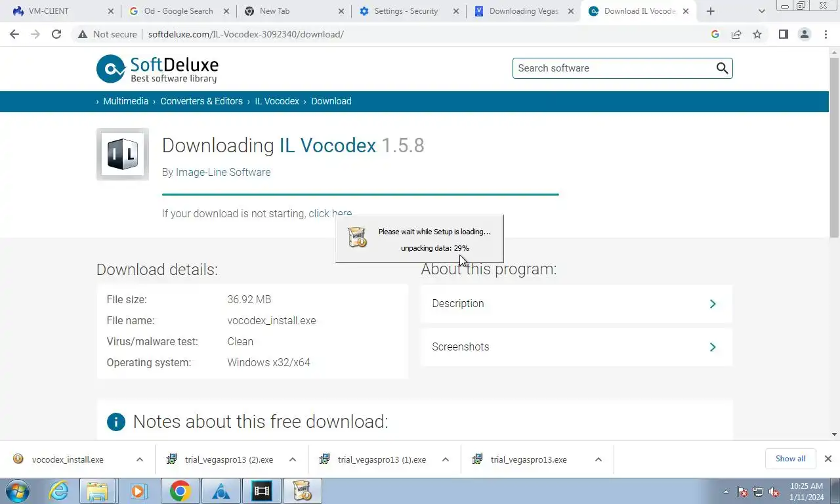Screen dimensions: 840x504
Task: Toggle Chrome side panel icon
Action: pos(783,34)
